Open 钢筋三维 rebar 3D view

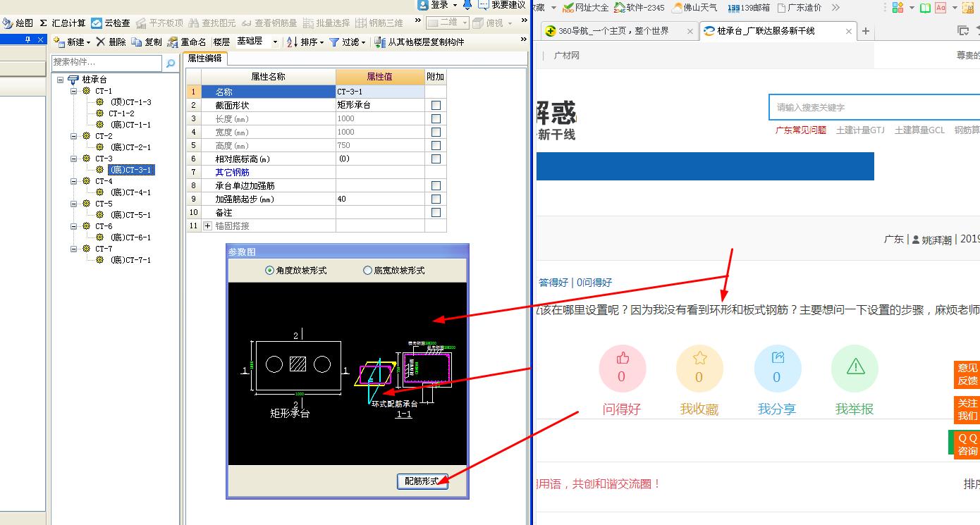point(380,23)
